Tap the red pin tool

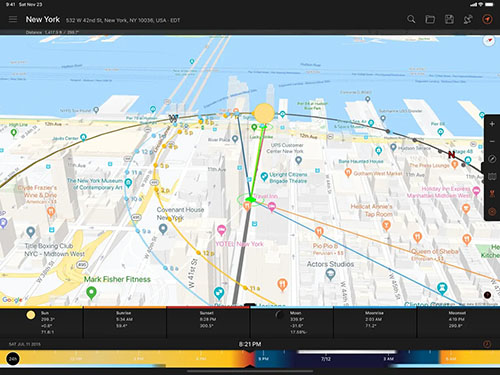(492, 194)
